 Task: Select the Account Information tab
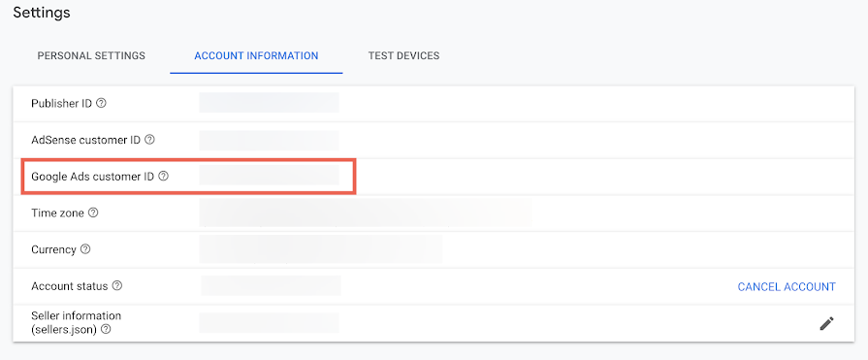[256, 56]
